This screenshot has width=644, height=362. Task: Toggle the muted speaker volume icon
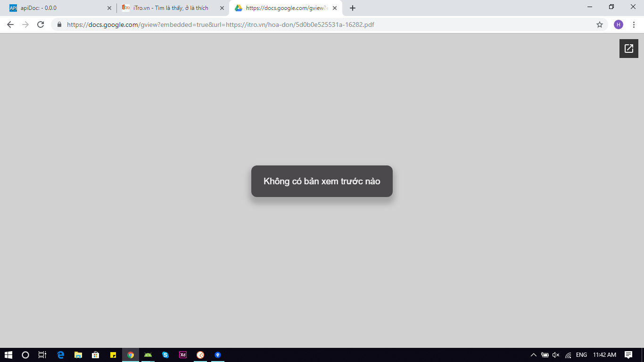pos(556,355)
